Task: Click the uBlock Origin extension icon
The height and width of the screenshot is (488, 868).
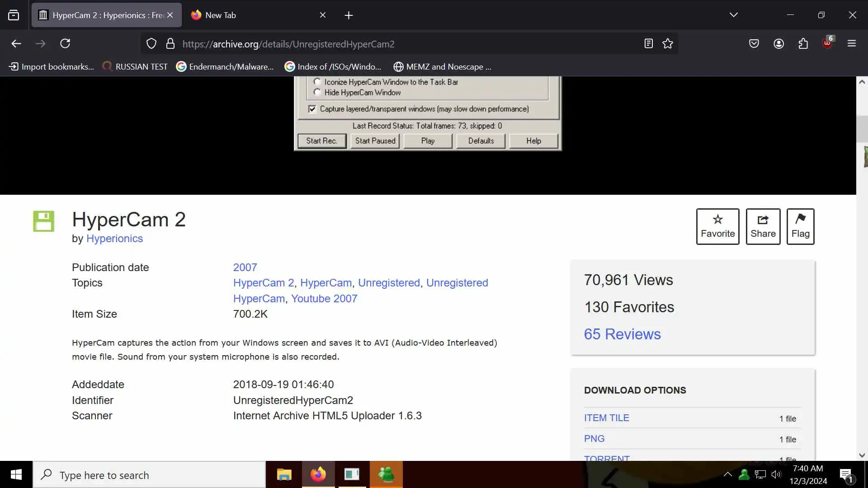Action: (x=827, y=43)
